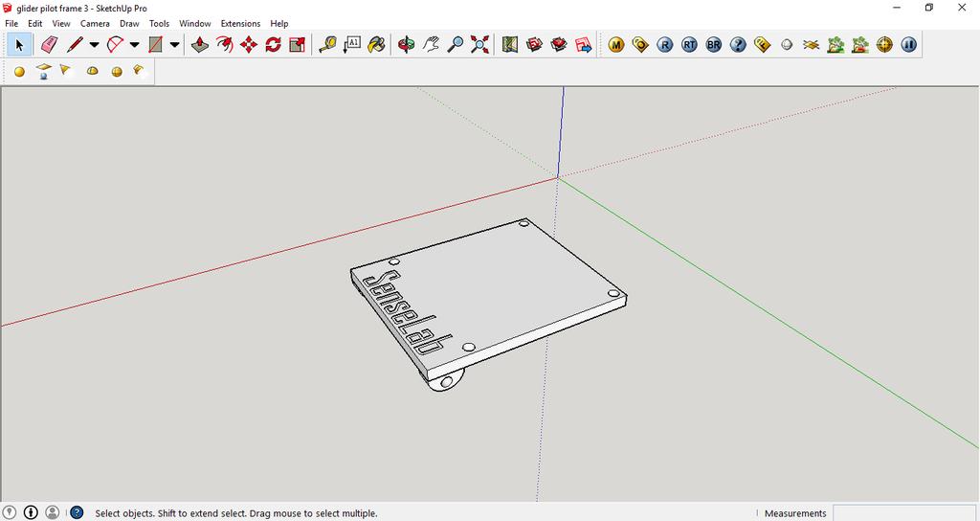The width and height of the screenshot is (980, 521).
Task: Click the gold crosshair target icon
Action: (884, 45)
